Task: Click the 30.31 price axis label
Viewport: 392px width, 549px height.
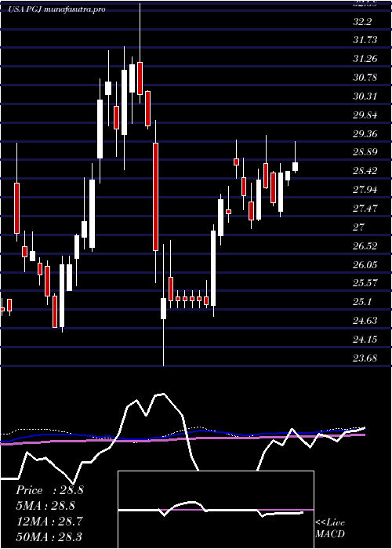Action: tap(365, 96)
